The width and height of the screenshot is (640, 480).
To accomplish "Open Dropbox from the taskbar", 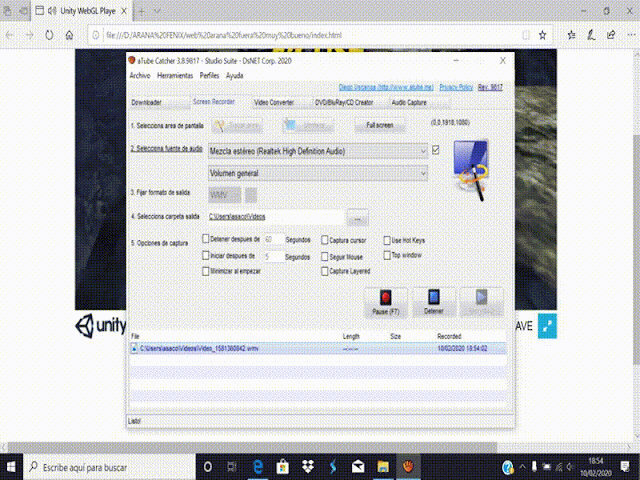I will click(308, 467).
